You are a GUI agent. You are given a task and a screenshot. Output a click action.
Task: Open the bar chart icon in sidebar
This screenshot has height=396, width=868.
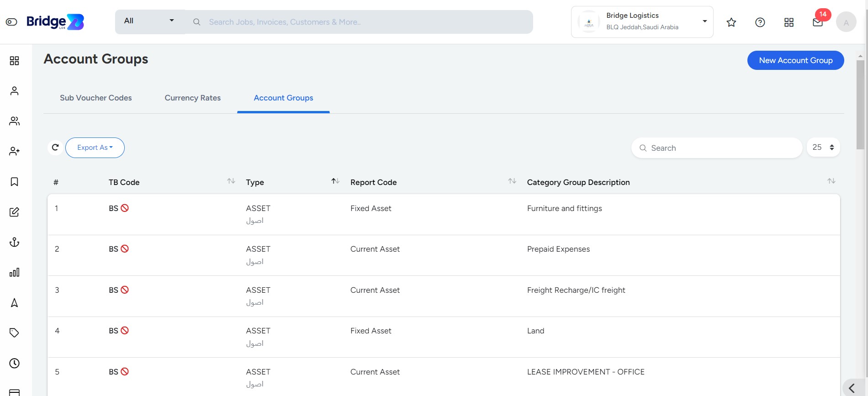pos(14,273)
